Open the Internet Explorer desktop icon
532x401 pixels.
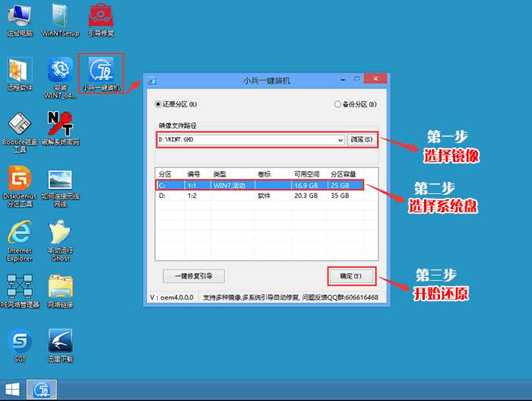(20, 240)
